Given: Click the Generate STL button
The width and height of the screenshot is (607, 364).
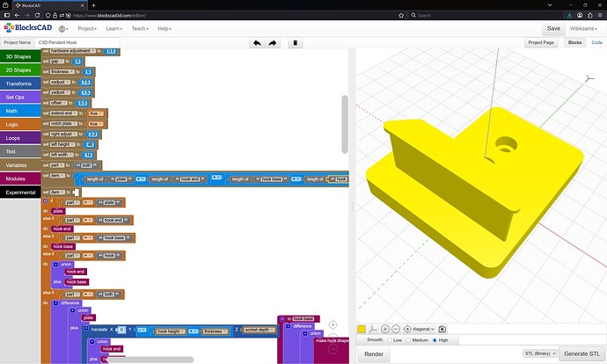Looking at the screenshot, I should 581,353.
